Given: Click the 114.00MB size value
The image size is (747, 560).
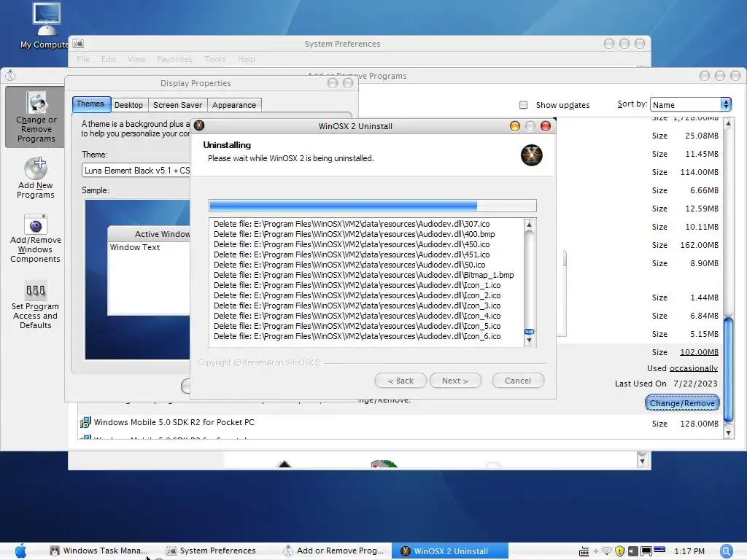Looking at the screenshot, I should tap(699, 172).
